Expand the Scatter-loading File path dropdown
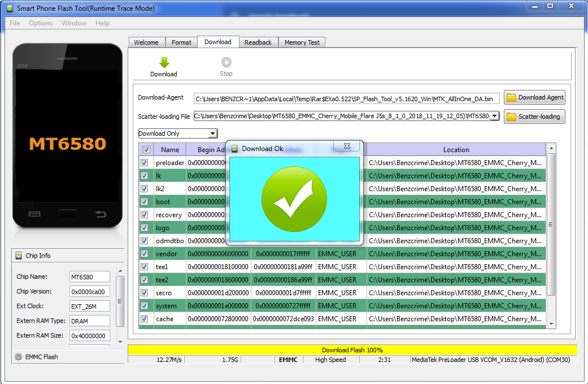 495,116
